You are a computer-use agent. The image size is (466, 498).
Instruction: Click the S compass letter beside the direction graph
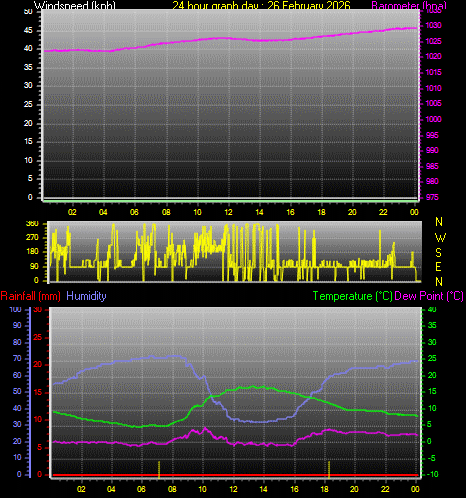click(439, 253)
